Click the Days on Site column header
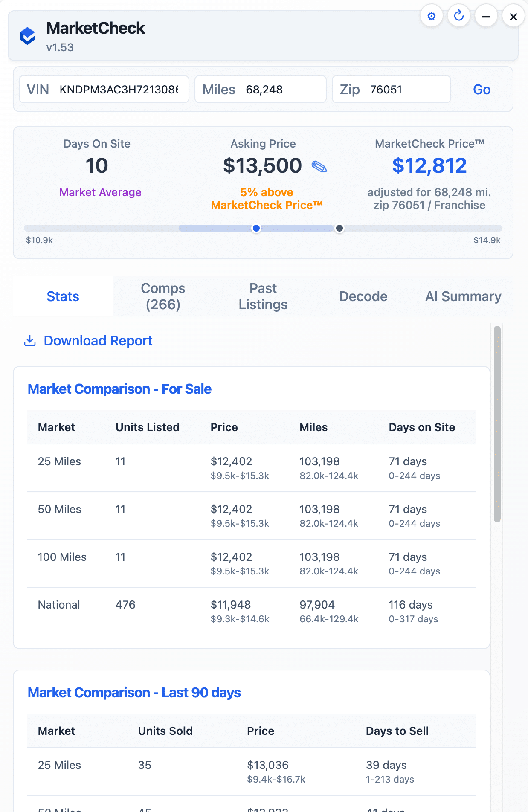The width and height of the screenshot is (528, 812). [422, 427]
